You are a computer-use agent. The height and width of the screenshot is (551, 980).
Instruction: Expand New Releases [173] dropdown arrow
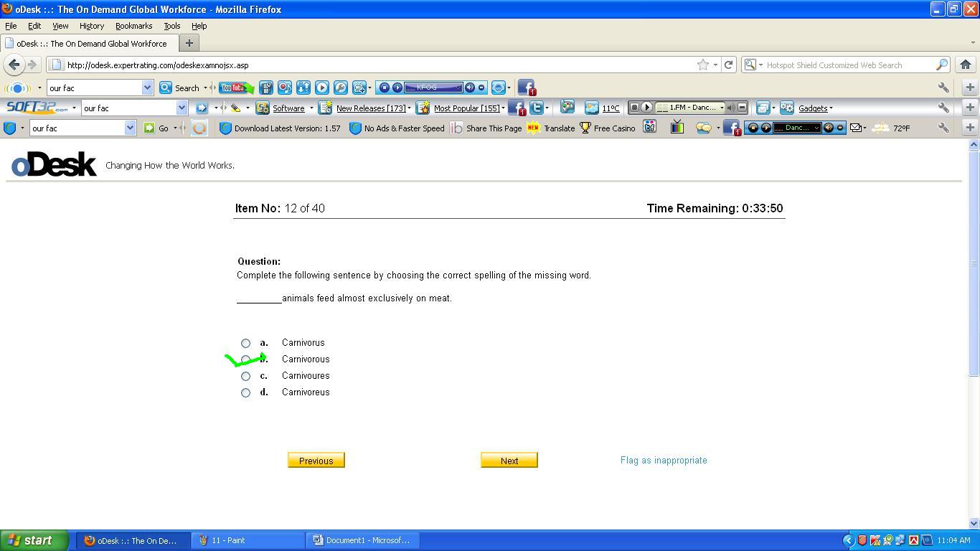point(409,108)
